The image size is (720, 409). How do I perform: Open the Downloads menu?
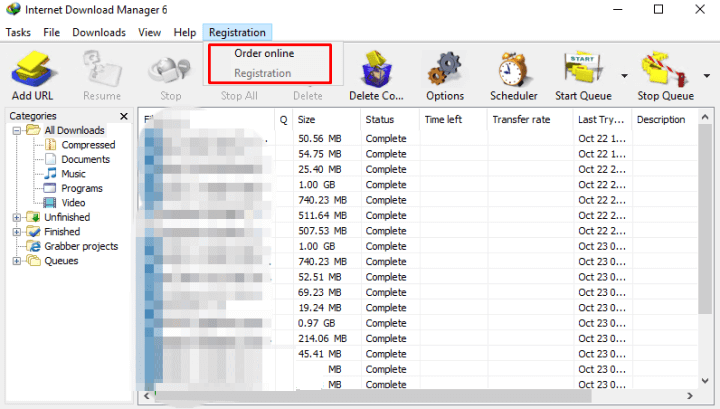(99, 33)
